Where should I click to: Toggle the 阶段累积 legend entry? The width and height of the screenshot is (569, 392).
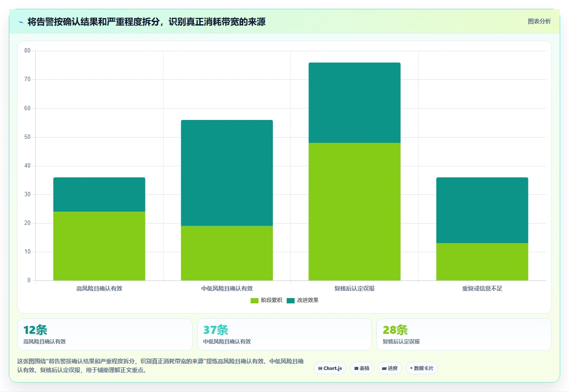266,300
